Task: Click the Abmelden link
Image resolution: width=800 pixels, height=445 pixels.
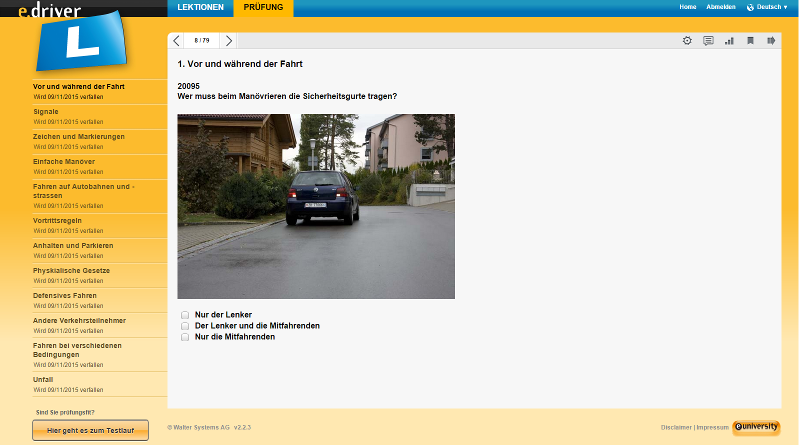Action: coord(720,7)
